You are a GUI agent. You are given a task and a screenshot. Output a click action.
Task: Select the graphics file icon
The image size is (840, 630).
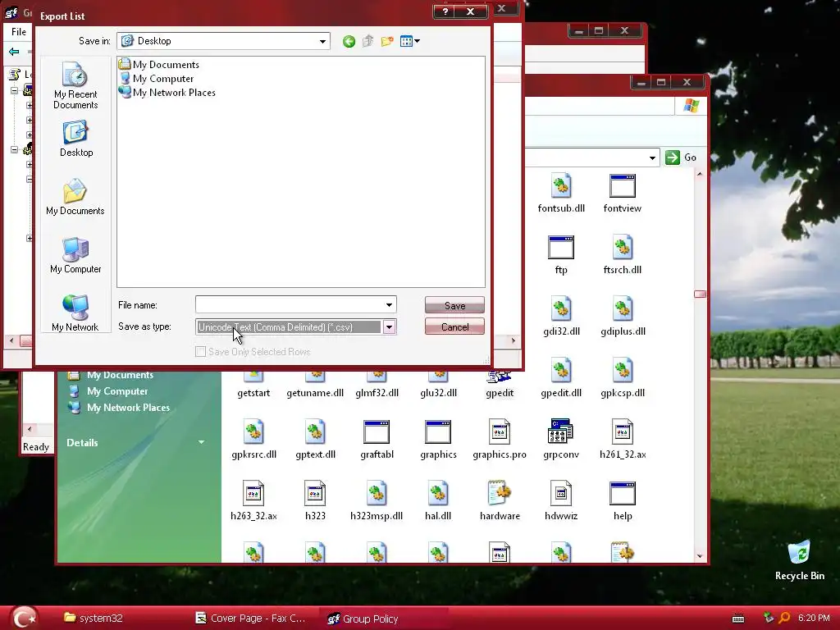click(x=438, y=440)
